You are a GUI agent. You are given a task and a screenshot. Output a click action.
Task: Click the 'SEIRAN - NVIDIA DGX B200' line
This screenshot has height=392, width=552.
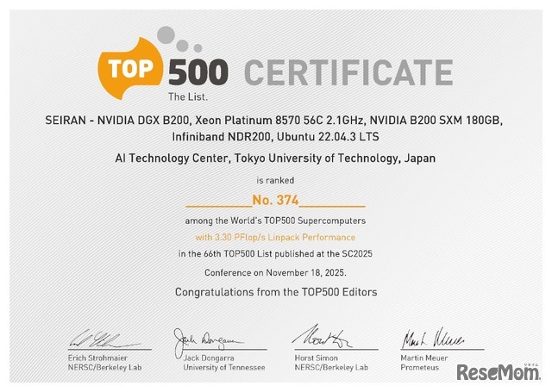coord(274,121)
